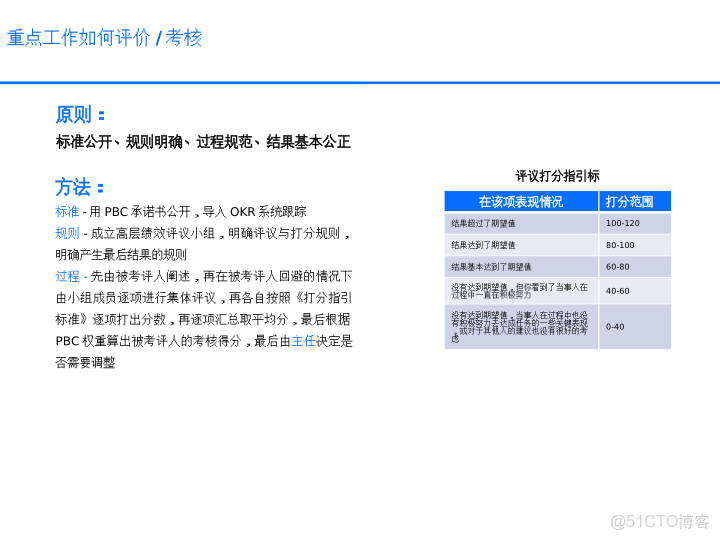Viewport: 720px width, 540px height.
Task: Click the table header 在该项表现情况
Action: point(521,201)
